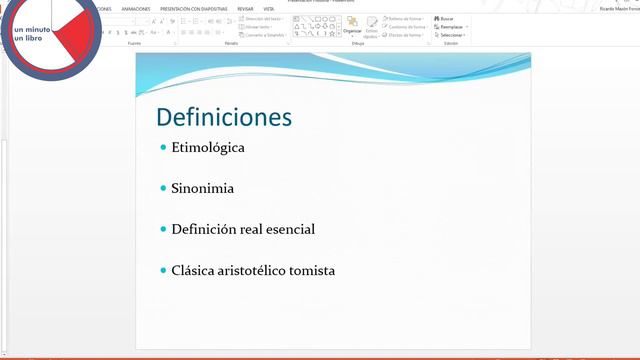Select the right arrow shape
This screenshot has height=360, width=640.
coord(318,27)
